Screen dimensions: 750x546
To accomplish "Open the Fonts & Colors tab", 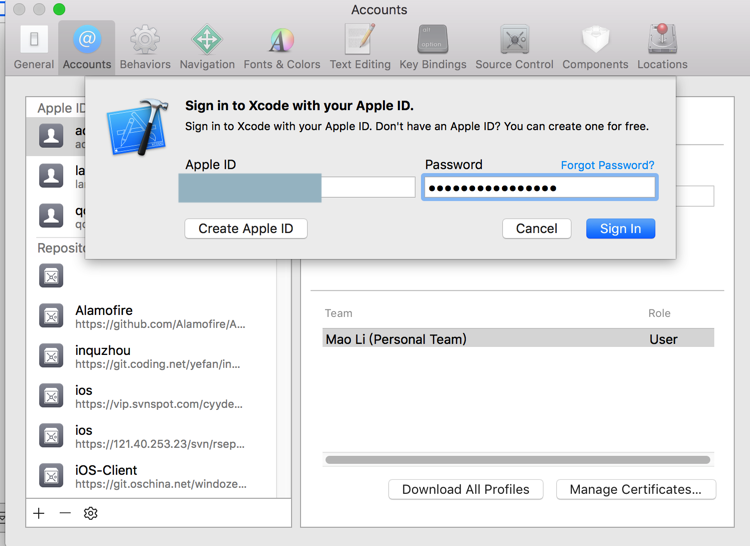I will tap(282, 48).
